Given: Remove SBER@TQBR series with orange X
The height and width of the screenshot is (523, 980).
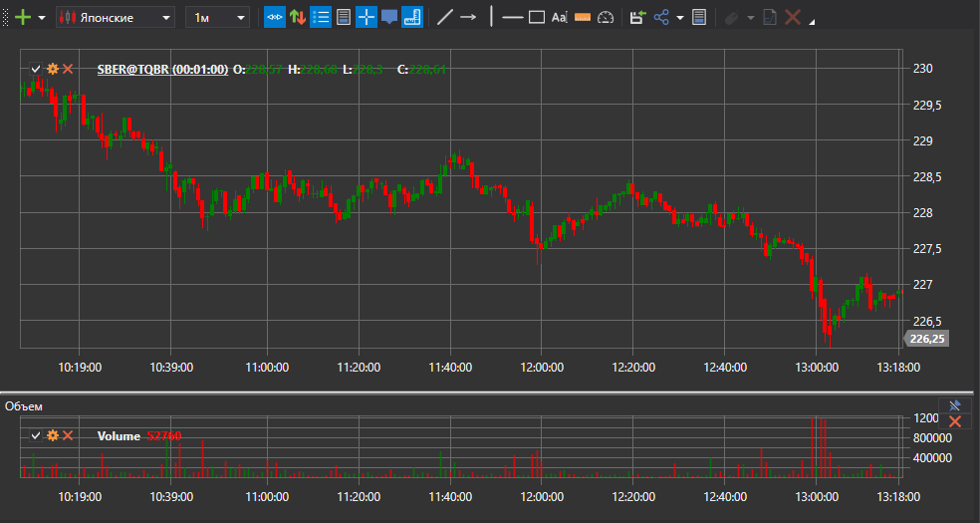Looking at the screenshot, I should point(68,69).
